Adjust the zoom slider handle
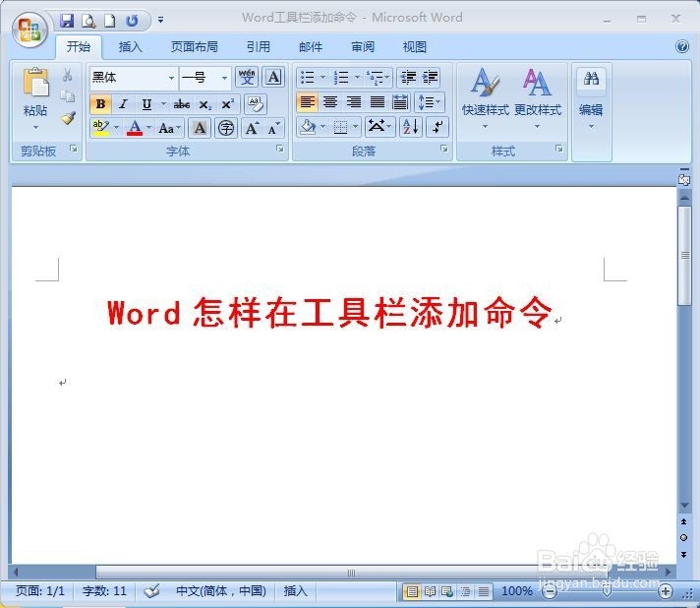The width and height of the screenshot is (700, 608). point(607,591)
